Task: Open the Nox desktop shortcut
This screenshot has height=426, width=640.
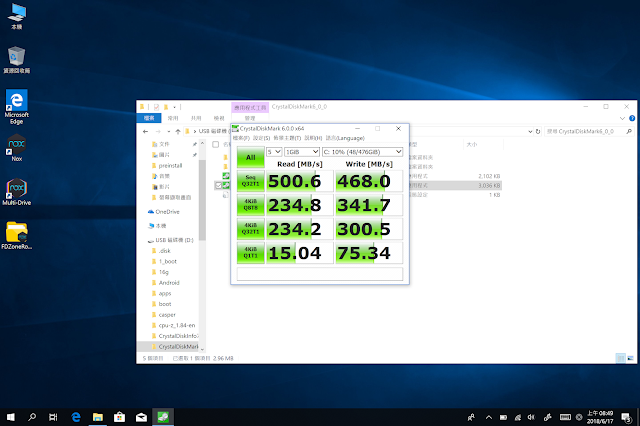Action: [16, 148]
